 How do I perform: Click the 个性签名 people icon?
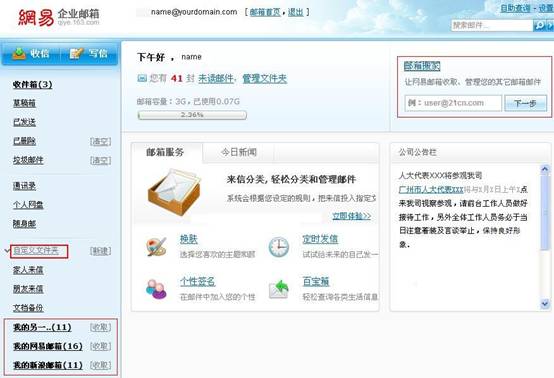point(156,289)
